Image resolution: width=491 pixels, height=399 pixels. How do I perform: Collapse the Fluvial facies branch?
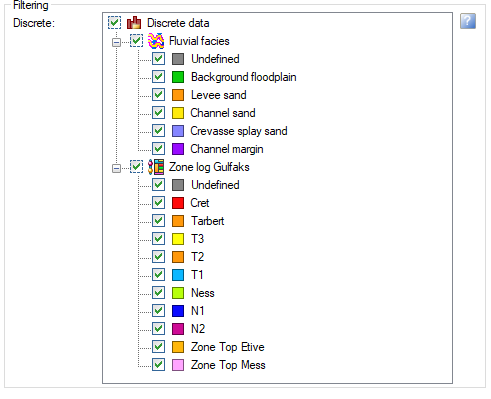(x=116, y=42)
